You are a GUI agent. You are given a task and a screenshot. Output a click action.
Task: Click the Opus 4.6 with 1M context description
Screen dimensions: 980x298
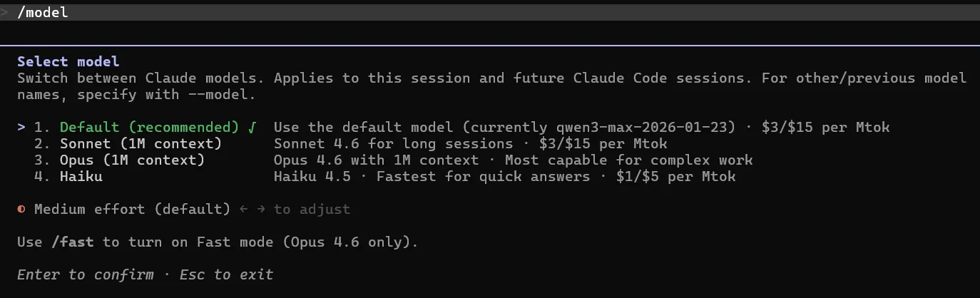[x=376, y=160]
